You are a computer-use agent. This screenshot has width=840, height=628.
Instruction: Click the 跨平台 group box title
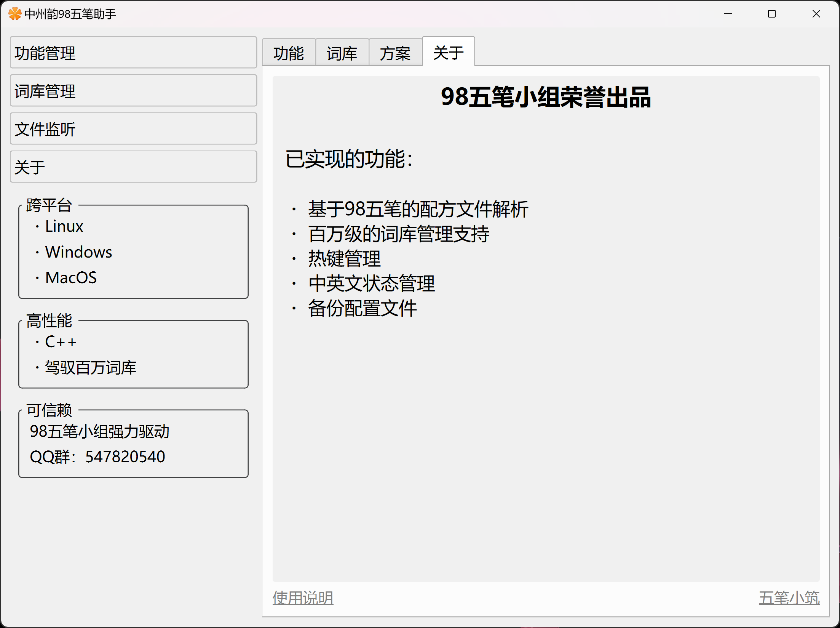49,205
